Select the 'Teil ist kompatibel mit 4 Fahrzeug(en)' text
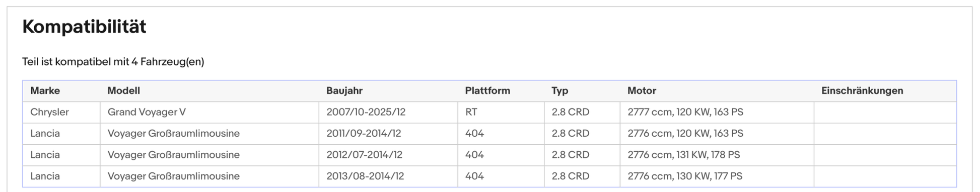 [113, 62]
